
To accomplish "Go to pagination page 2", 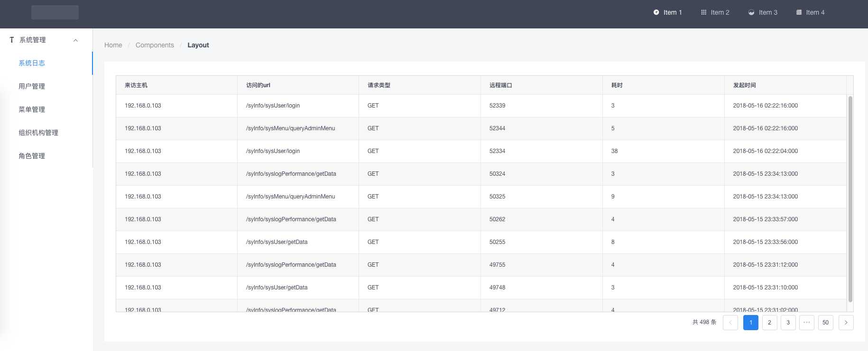I will pyautogui.click(x=769, y=323).
